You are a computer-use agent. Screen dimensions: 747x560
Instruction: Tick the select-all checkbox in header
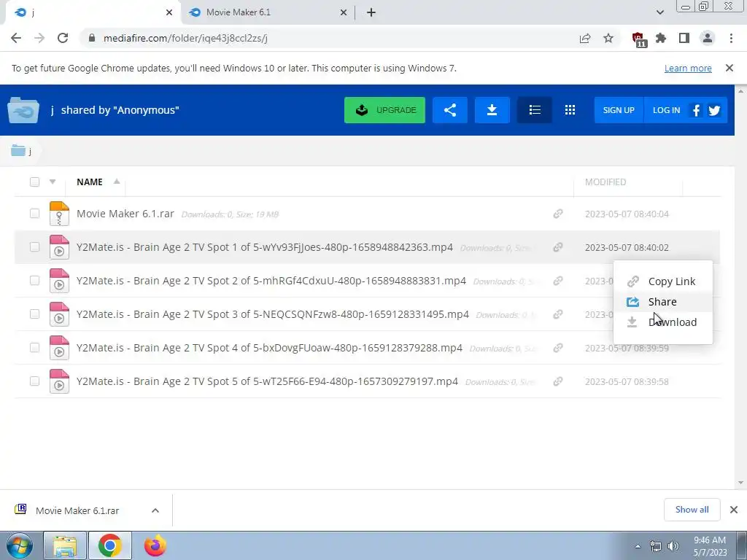point(34,182)
